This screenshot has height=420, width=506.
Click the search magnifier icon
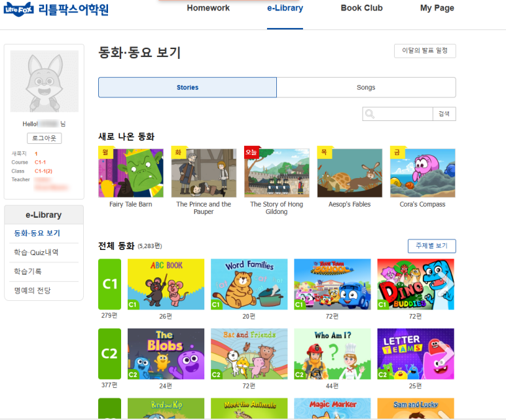point(370,114)
